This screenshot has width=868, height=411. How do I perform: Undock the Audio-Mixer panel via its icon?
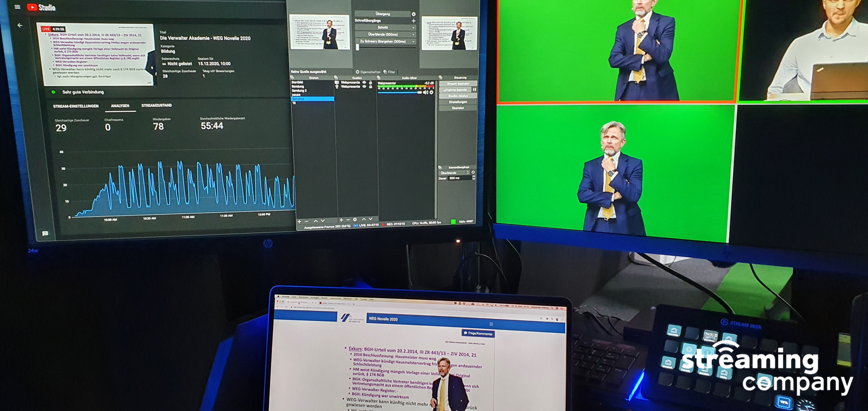point(378,78)
